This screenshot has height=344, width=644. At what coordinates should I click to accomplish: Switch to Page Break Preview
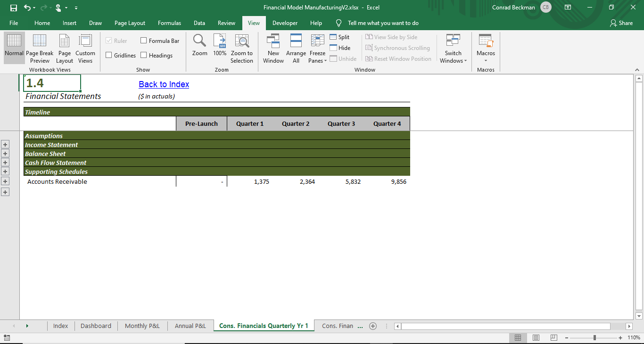click(x=40, y=48)
